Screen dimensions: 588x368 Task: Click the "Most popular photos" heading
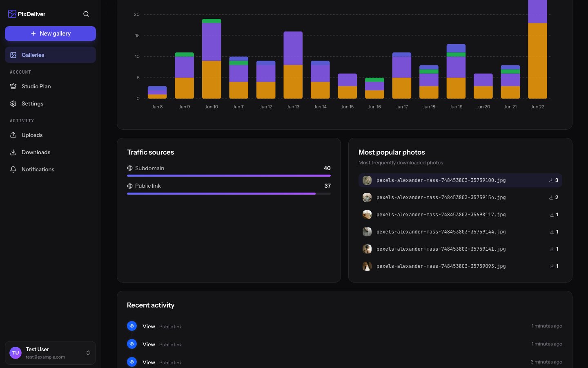tap(392, 152)
